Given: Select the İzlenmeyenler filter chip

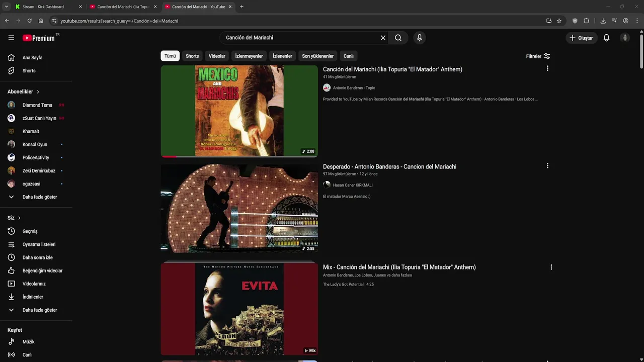Looking at the screenshot, I should coord(249,56).
